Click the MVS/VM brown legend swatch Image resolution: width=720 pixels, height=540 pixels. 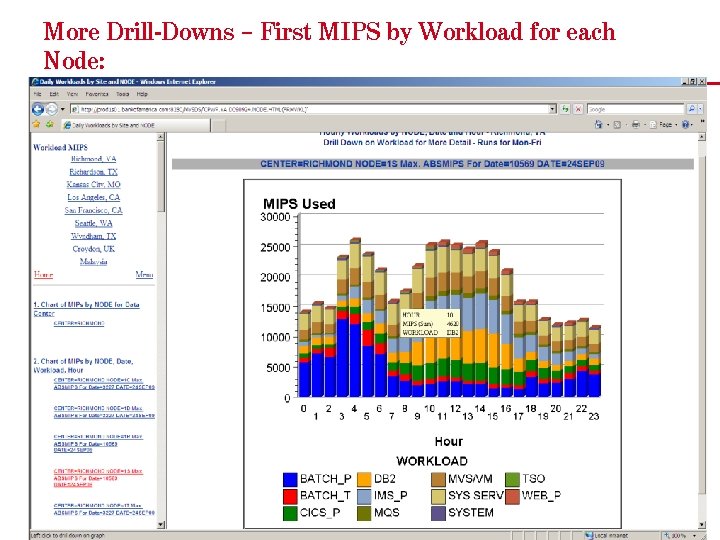tap(438, 479)
